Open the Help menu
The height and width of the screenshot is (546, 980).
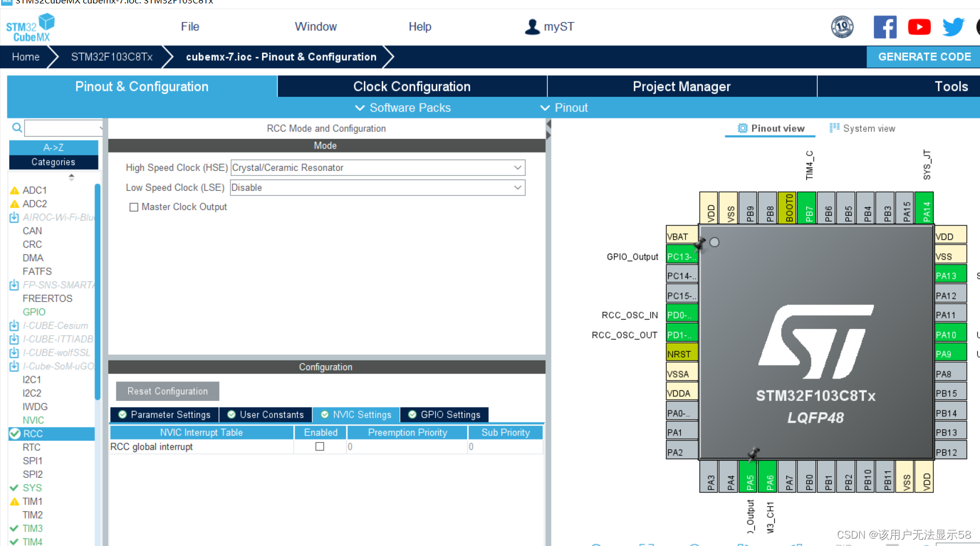point(420,27)
